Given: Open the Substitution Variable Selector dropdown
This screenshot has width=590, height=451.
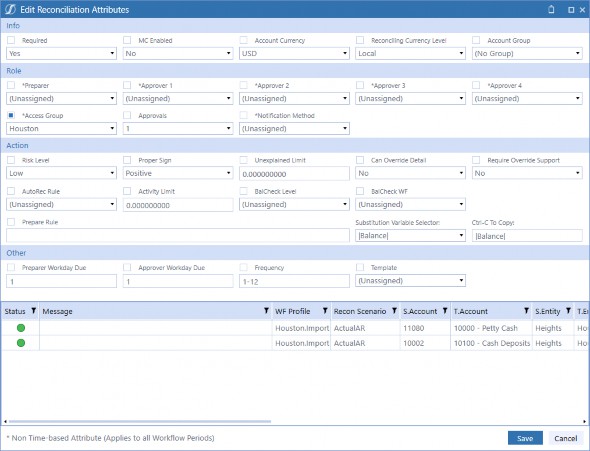Looking at the screenshot, I should [x=411, y=236].
